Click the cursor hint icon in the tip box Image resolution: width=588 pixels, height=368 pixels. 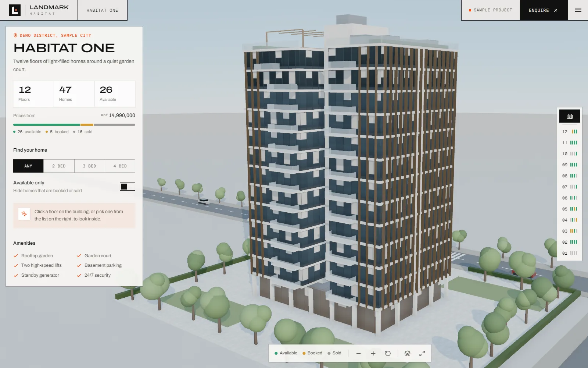pos(24,213)
